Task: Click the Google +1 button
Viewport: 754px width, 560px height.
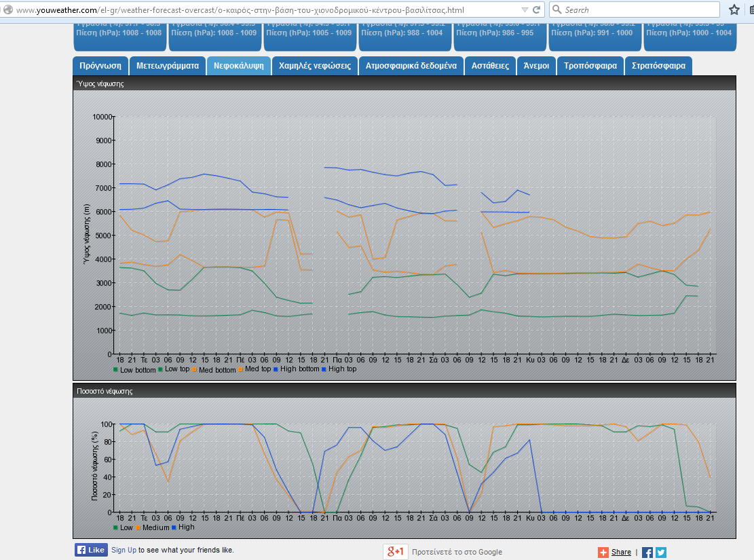Action: click(396, 551)
